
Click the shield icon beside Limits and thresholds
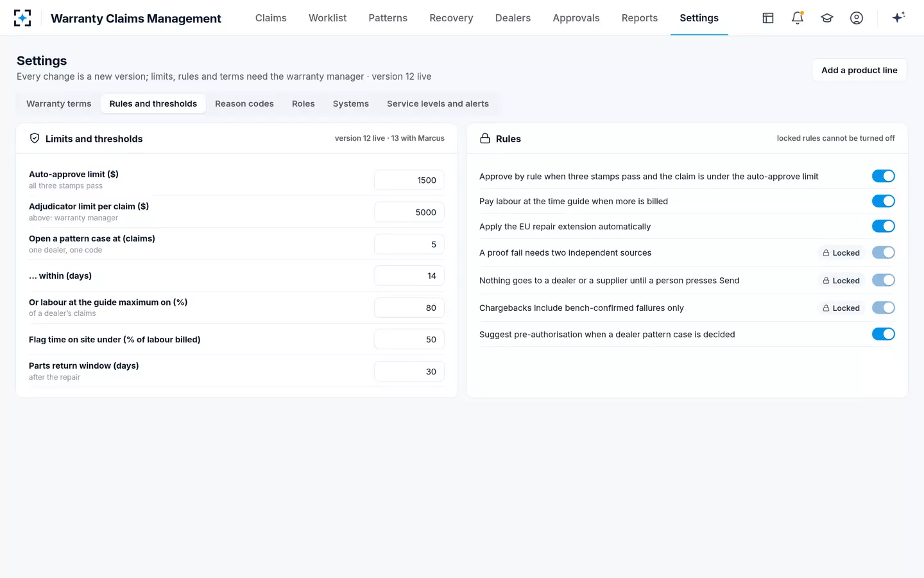pyautogui.click(x=35, y=138)
